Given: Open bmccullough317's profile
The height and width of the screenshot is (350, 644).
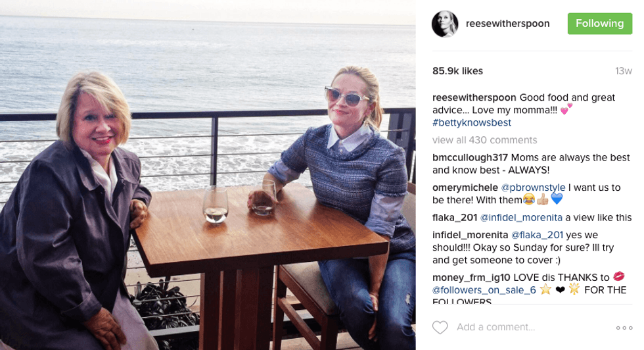Looking at the screenshot, I should point(469,158).
